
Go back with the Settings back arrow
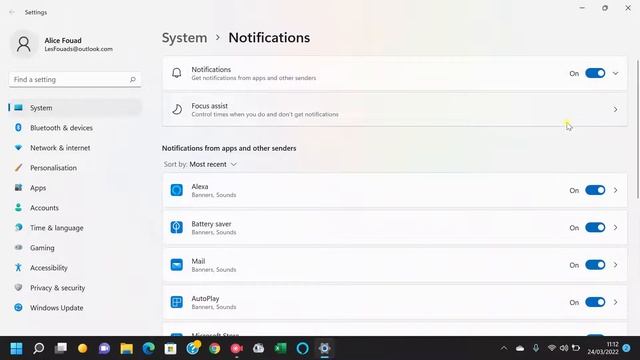click(12, 12)
